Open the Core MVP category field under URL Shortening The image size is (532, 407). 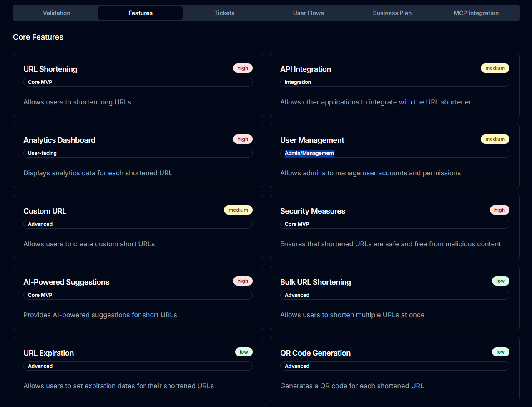(x=138, y=82)
